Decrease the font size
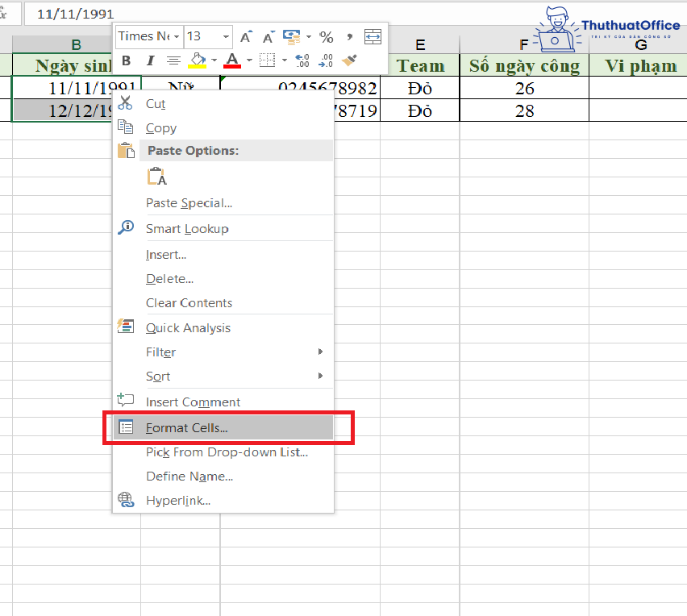 (x=267, y=37)
